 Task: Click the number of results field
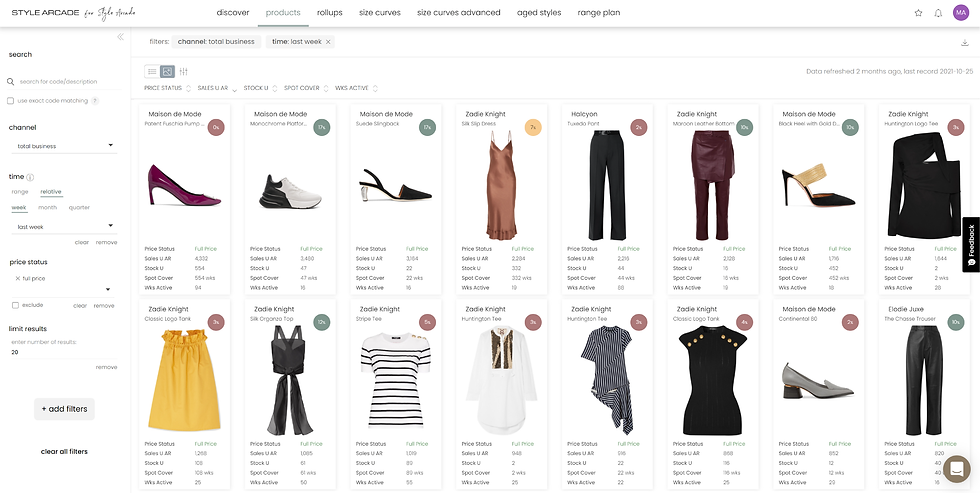[x=64, y=352]
